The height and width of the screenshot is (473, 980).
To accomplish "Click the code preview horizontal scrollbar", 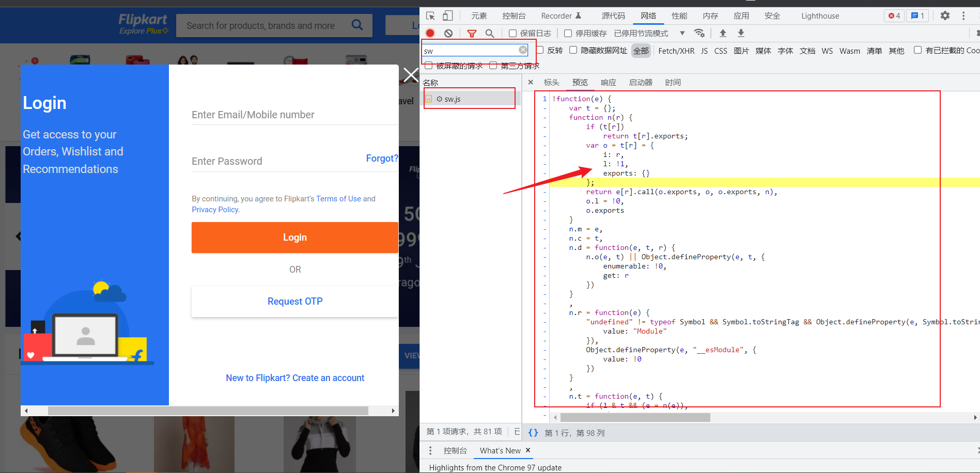I will click(x=635, y=417).
